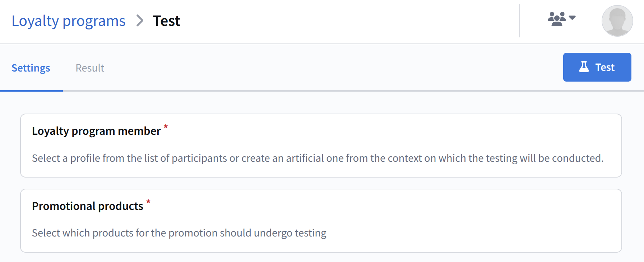Switch to the Result tab
644x262 pixels.
90,68
